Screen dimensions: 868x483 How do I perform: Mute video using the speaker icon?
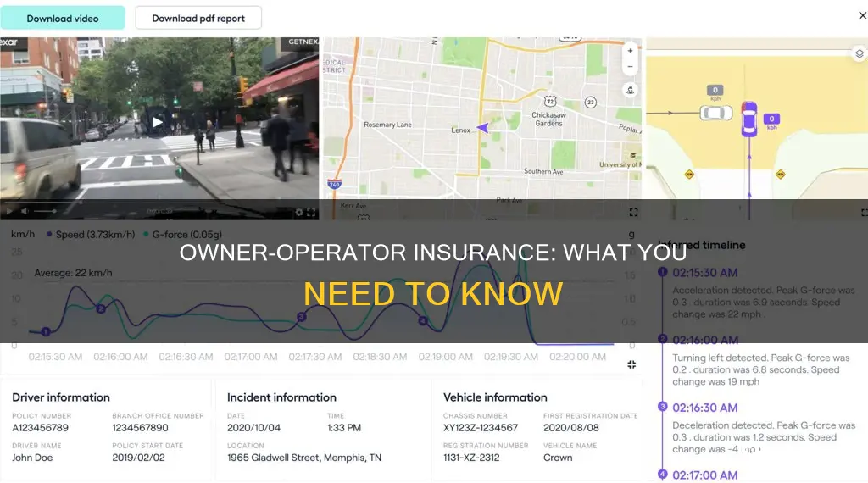pos(25,211)
